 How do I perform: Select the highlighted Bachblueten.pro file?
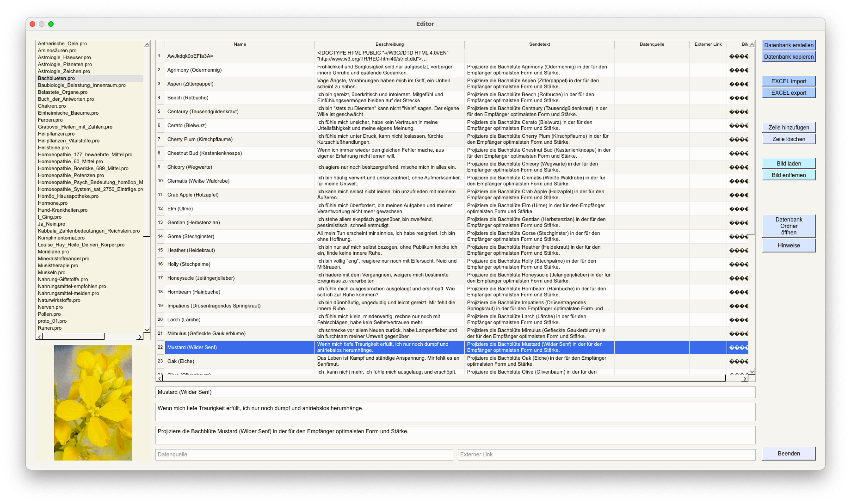pos(90,79)
